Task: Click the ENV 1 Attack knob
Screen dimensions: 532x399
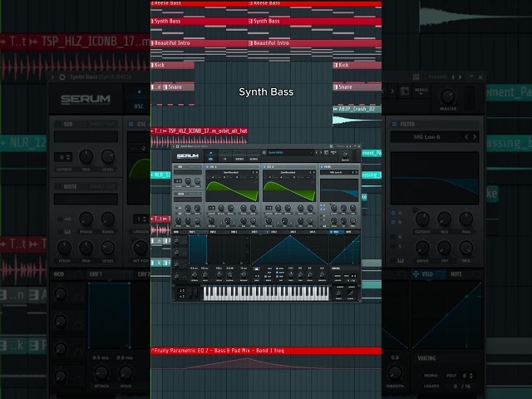Action: pos(194,275)
